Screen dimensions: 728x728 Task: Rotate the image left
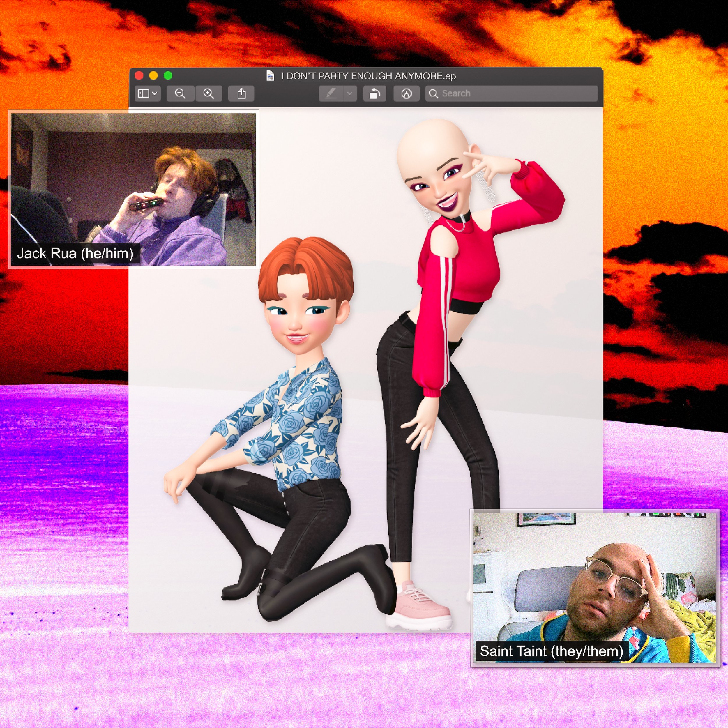(x=374, y=93)
